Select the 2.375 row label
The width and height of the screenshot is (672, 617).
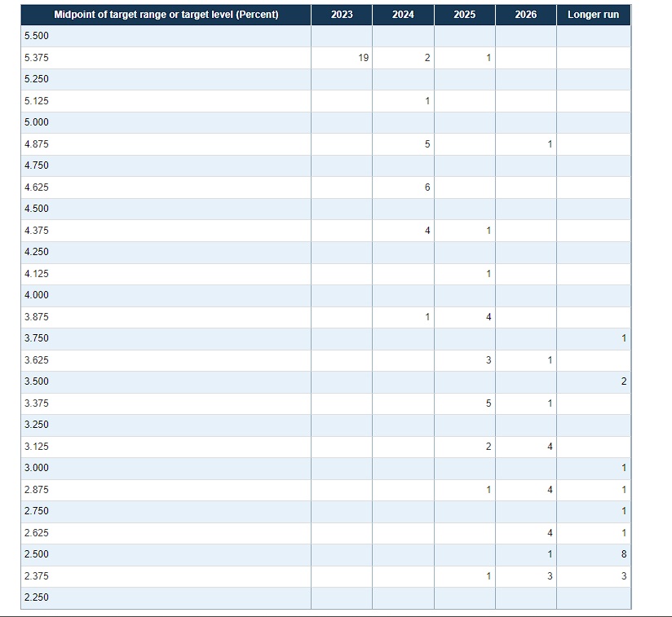[37, 577]
